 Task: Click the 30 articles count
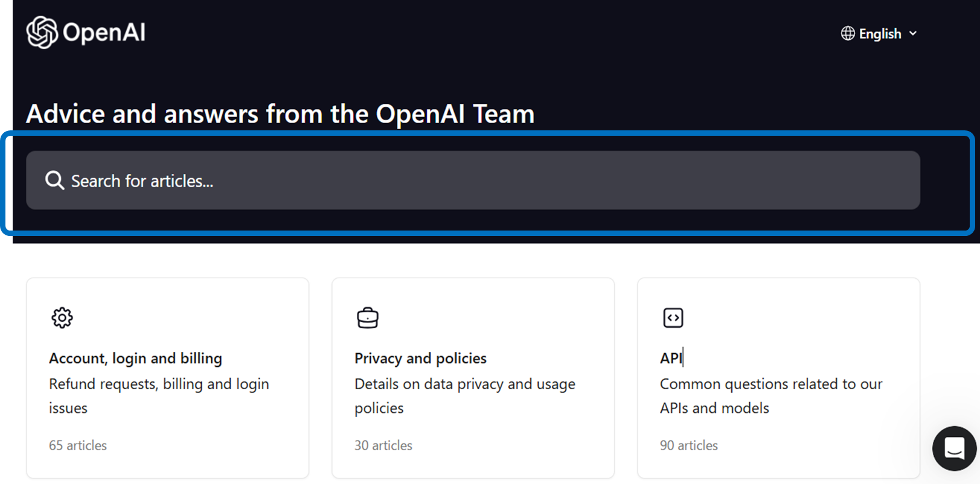coord(383,445)
